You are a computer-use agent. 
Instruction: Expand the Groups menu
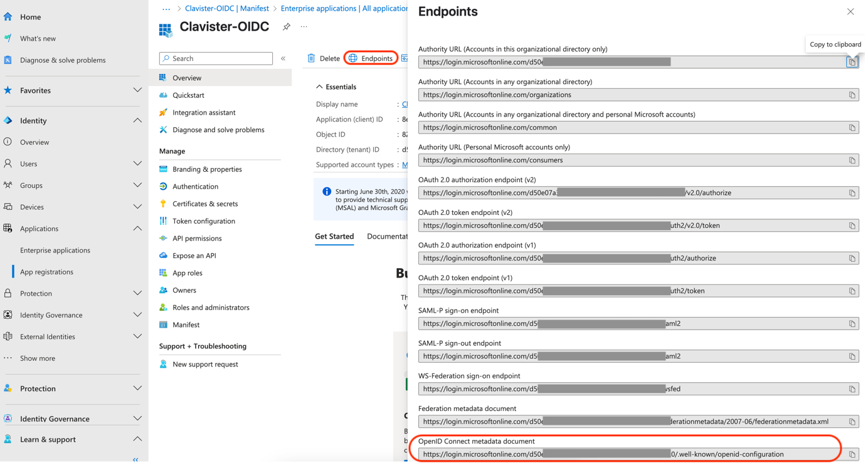click(x=137, y=185)
